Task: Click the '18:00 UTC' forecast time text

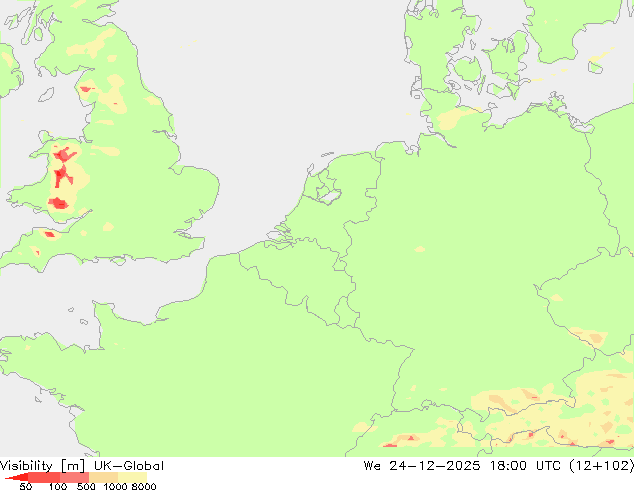Action: click(524, 466)
